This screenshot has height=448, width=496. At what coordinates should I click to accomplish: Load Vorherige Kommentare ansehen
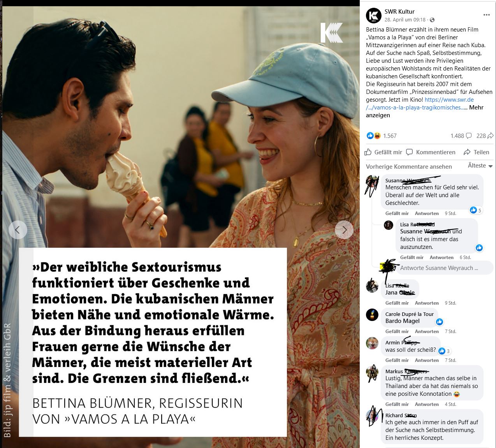[409, 166]
